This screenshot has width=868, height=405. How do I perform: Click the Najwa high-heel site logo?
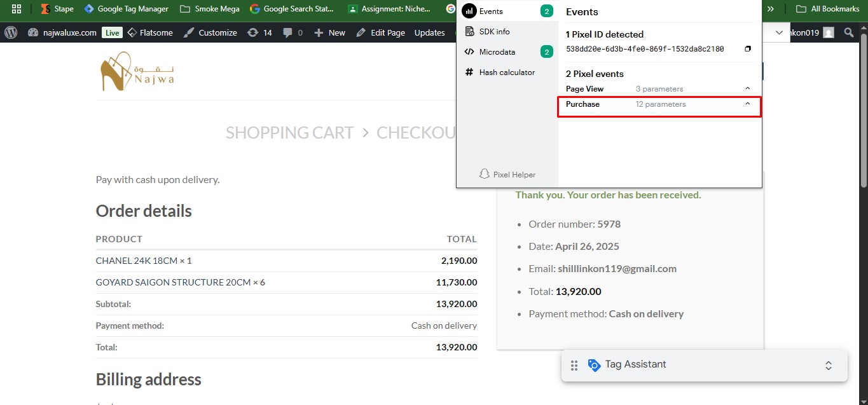pyautogui.click(x=137, y=71)
